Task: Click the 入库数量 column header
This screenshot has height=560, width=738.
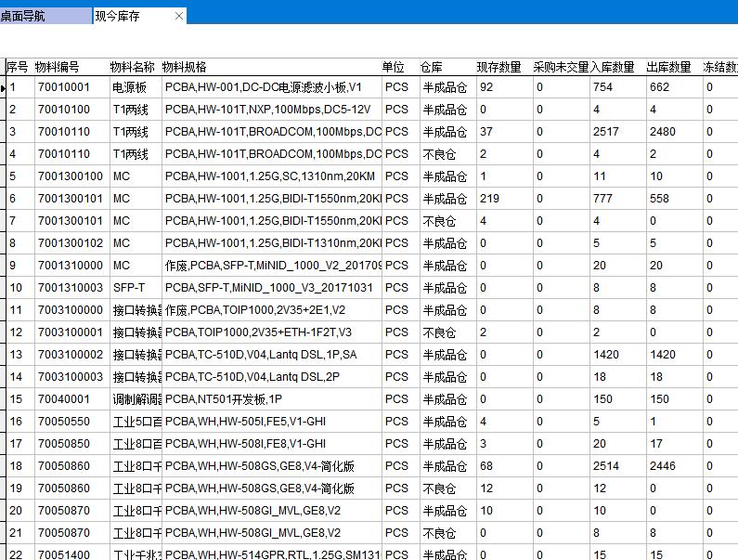Action: point(613,67)
